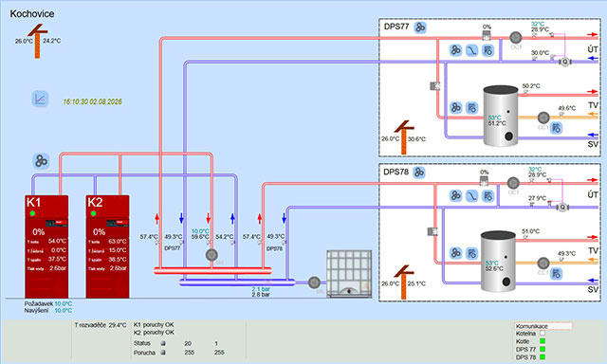This screenshot has height=364, width=607.
Task: Open boiler K2 panel
Action: click(x=107, y=246)
